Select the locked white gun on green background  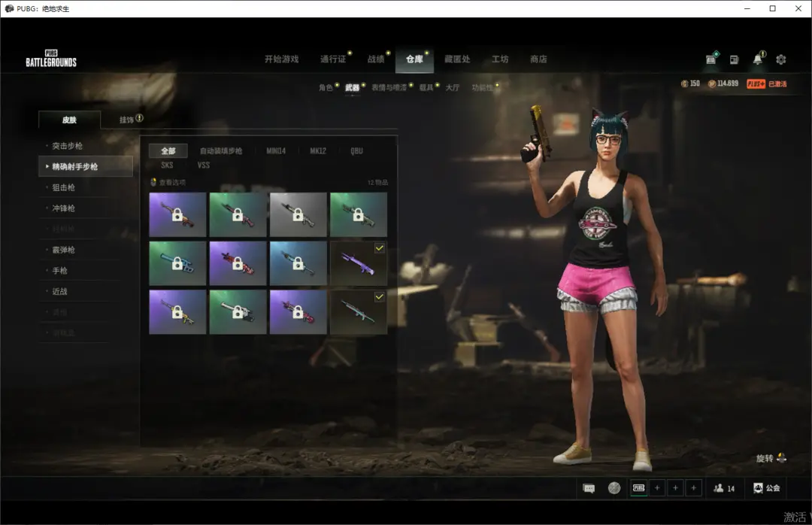[238, 312]
